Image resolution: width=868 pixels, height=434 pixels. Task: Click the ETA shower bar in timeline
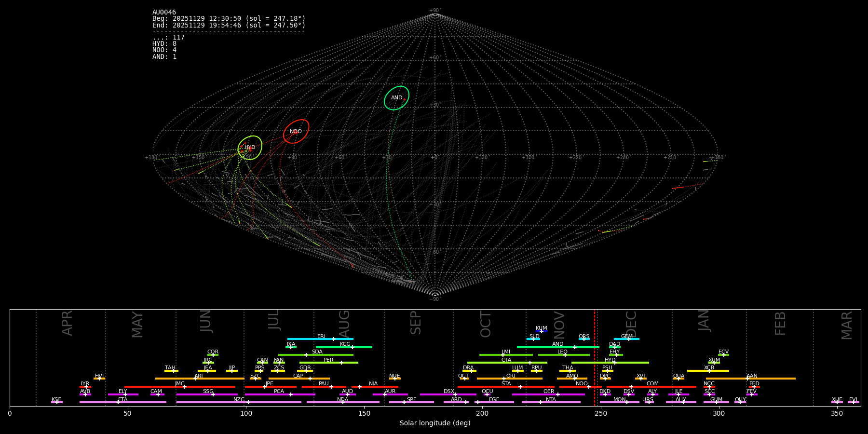click(123, 402)
